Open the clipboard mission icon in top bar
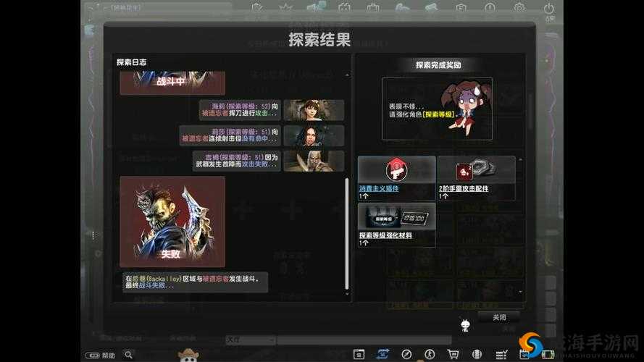This screenshot has width=644, height=362. coord(257,7)
